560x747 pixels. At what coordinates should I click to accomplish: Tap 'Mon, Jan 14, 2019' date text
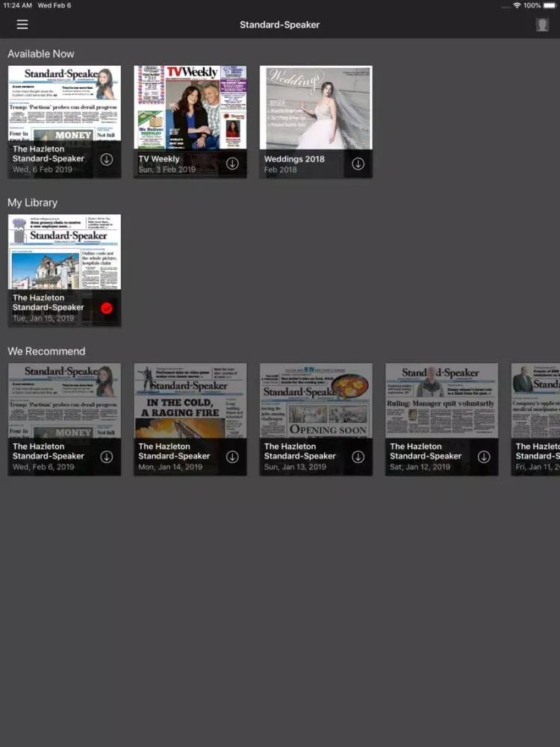(170, 467)
